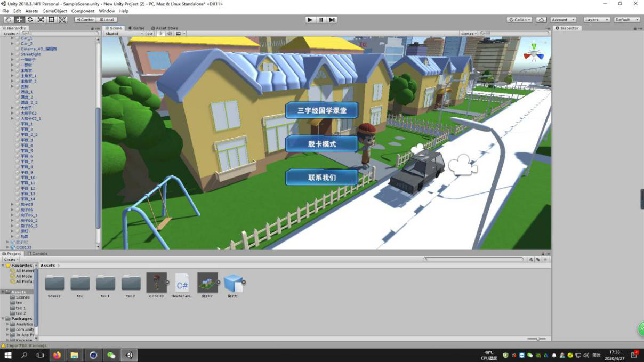Select the Scale tool
644x362 pixels.
pyautogui.click(x=41, y=20)
